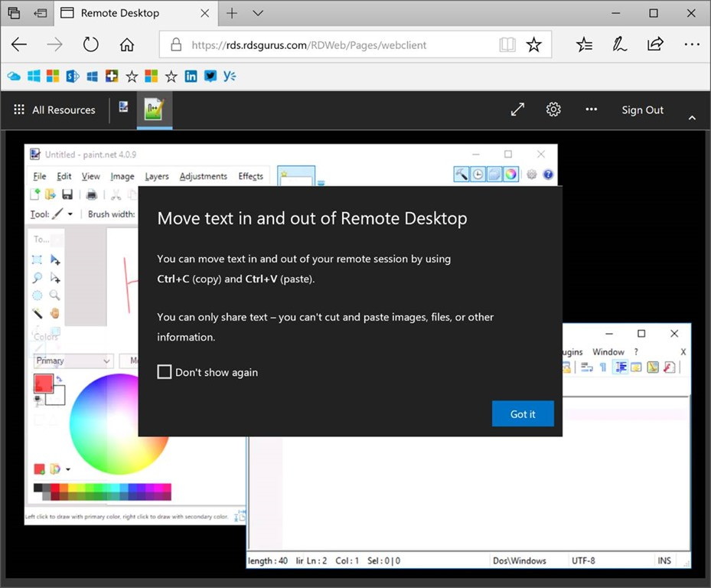Click the red primary color swatch

pyautogui.click(x=43, y=383)
